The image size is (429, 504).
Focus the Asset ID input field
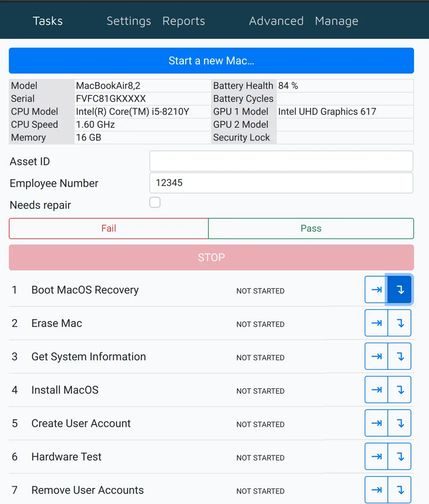[x=281, y=161]
